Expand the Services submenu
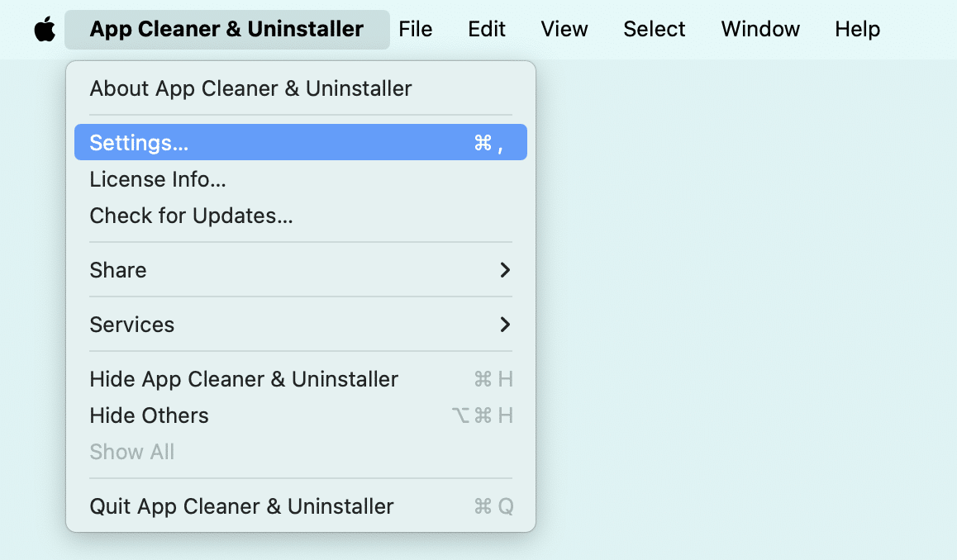 tap(300, 325)
